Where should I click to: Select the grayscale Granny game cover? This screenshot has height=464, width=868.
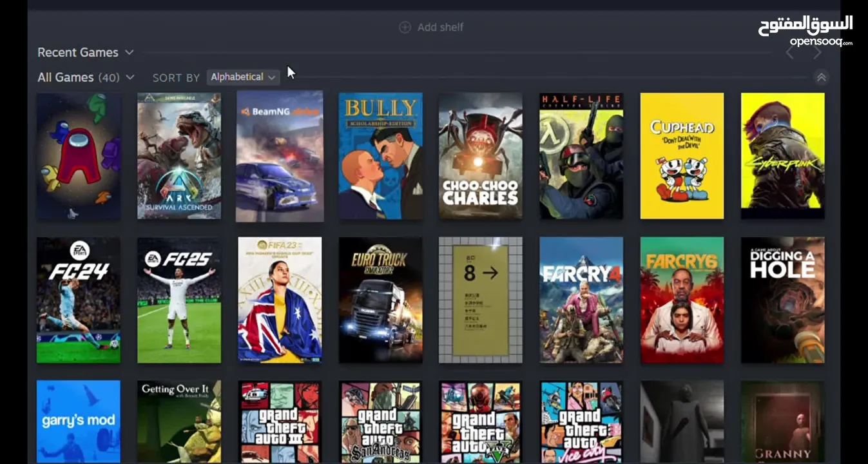[x=682, y=421]
